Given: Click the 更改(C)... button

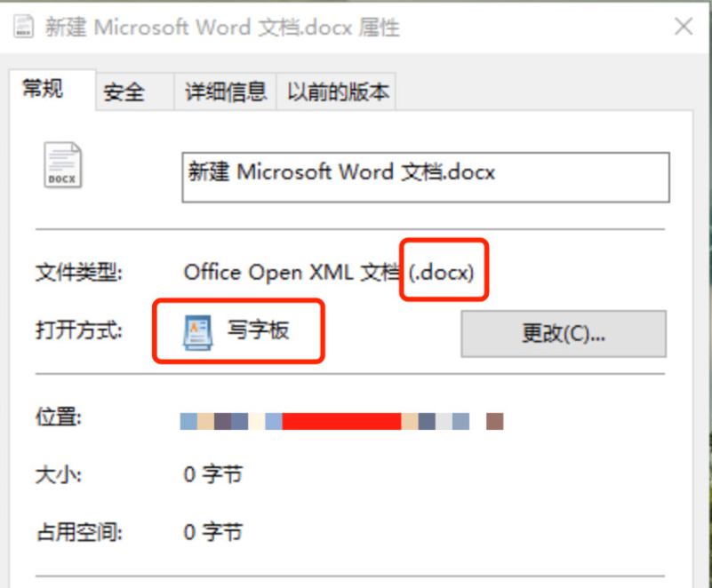Looking at the screenshot, I should click(x=564, y=334).
